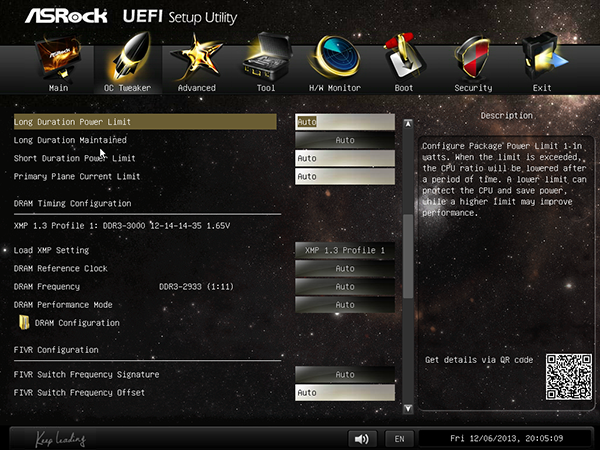Image resolution: width=600 pixels, height=450 pixels.
Task: Select Primary Plane Current Limit label
Action: click(x=77, y=176)
